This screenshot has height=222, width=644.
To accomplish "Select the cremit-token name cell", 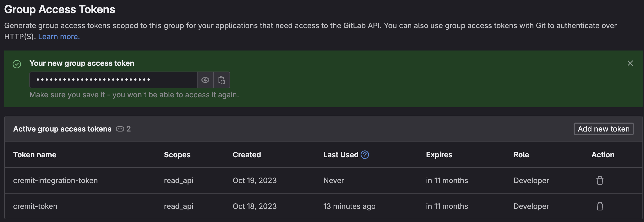I will 35,206.
